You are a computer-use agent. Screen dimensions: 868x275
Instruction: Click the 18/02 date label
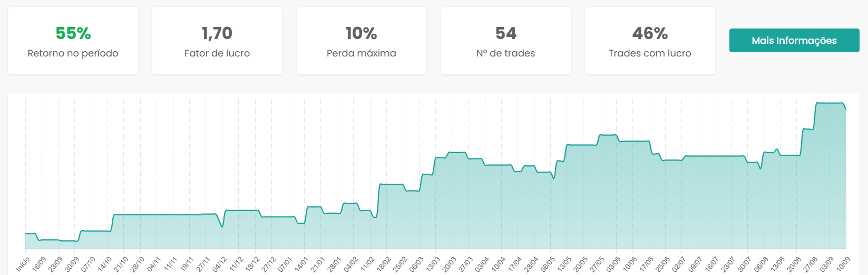click(x=384, y=264)
